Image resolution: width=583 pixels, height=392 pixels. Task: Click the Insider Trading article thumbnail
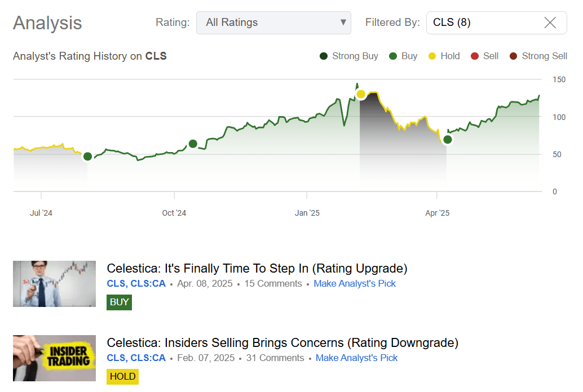click(x=54, y=358)
